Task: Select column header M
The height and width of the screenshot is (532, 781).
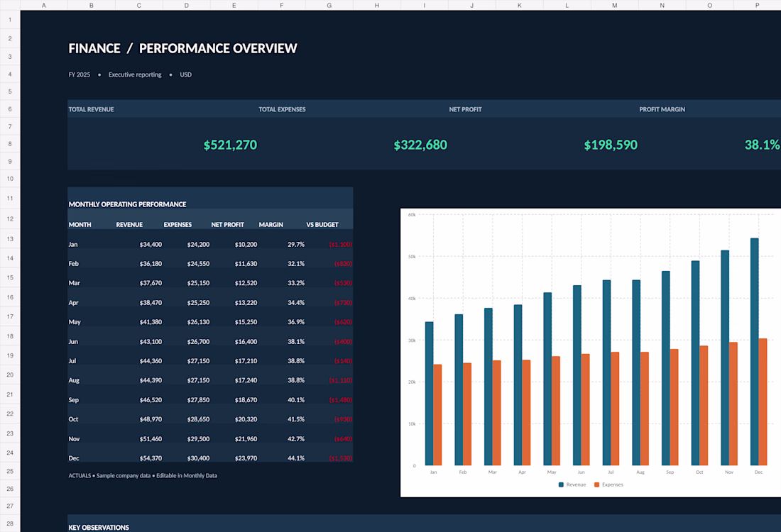Action: (615, 5)
